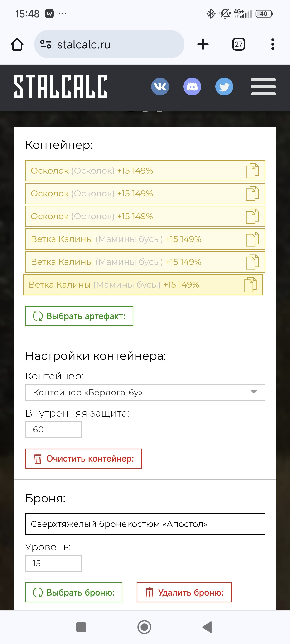This screenshot has width=290, height=644.
Task: Open the browser three-dot menu
Action: [273, 44]
